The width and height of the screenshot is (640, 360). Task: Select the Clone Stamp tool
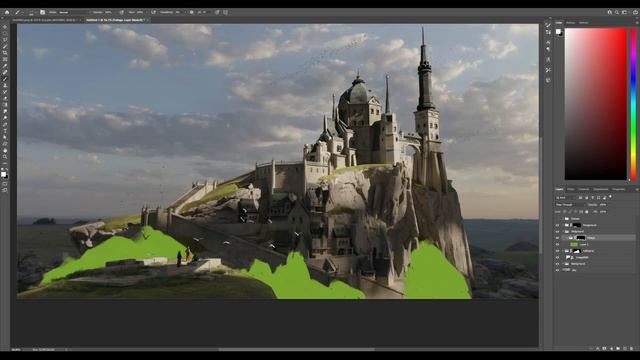click(5, 85)
